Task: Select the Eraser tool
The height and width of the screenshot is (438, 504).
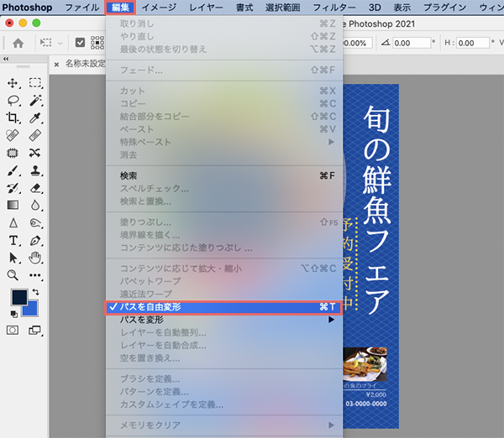Action: point(35,188)
